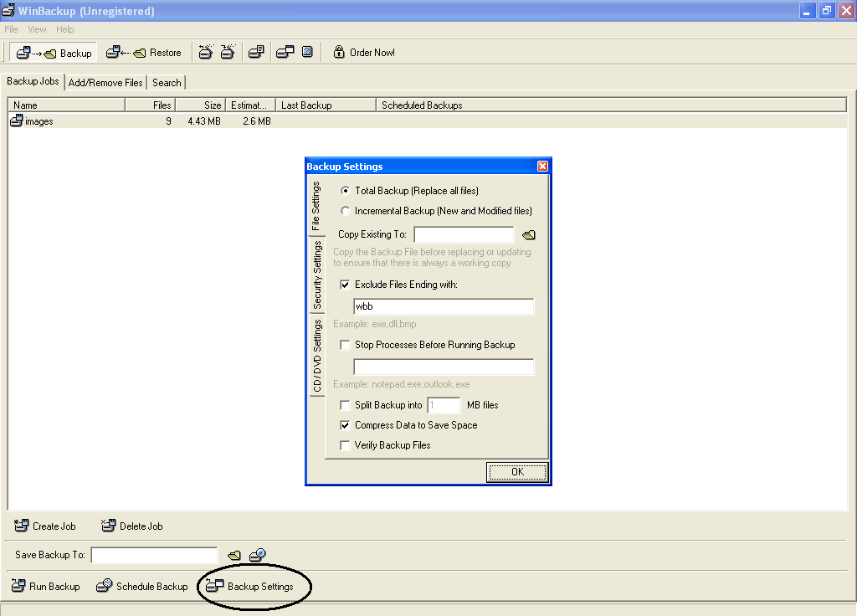Close the Backup Settings dialog

(x=542, y=167)
